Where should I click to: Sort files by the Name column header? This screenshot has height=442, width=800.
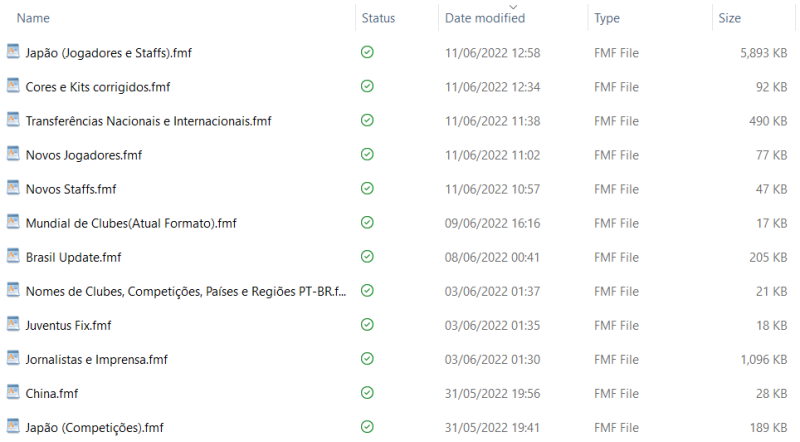[x=34, y=18]
